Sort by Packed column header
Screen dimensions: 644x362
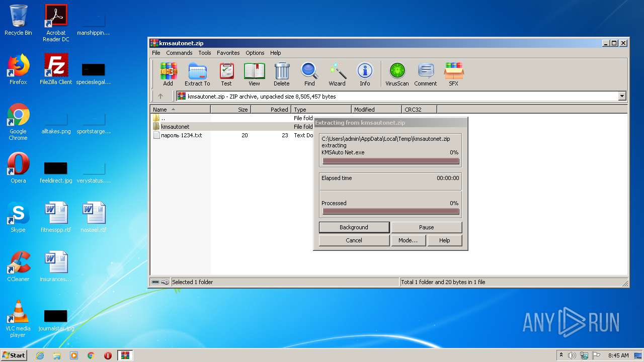(271, 109)
